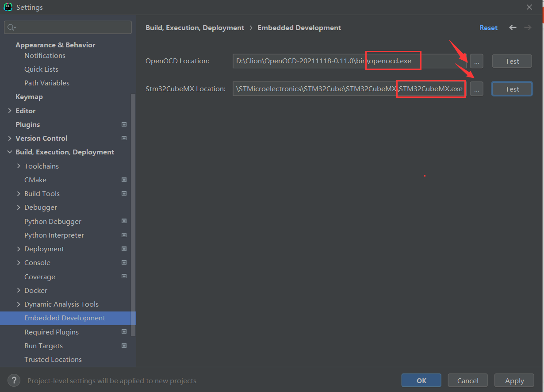Open Quick Lists settings
The height and width of the screenshot is (392, 544).
click(41, 69)
